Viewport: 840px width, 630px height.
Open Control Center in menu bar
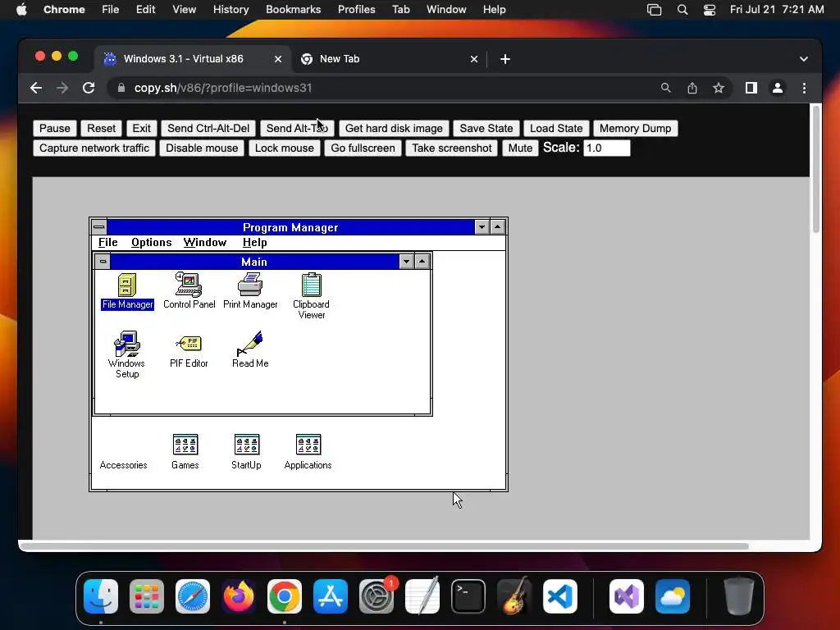(x=710, y=10)
